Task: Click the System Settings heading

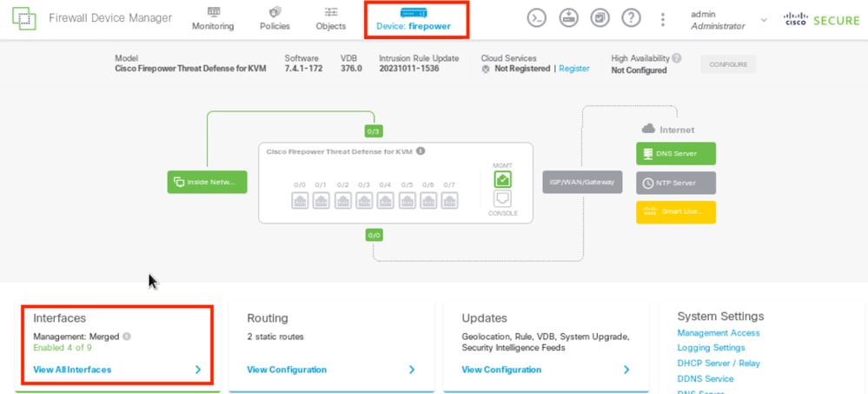Action: [x=721, y=317]
